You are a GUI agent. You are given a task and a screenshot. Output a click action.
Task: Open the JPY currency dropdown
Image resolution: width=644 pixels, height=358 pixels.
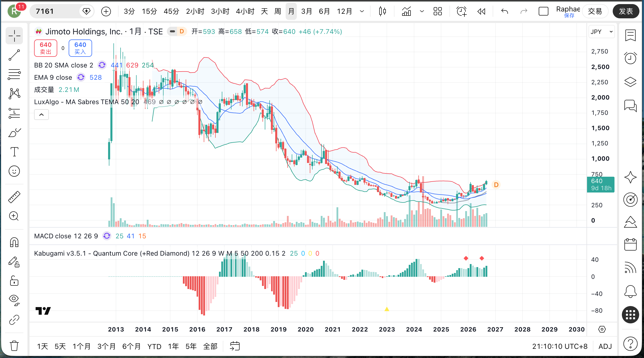(x=602, y=32)
